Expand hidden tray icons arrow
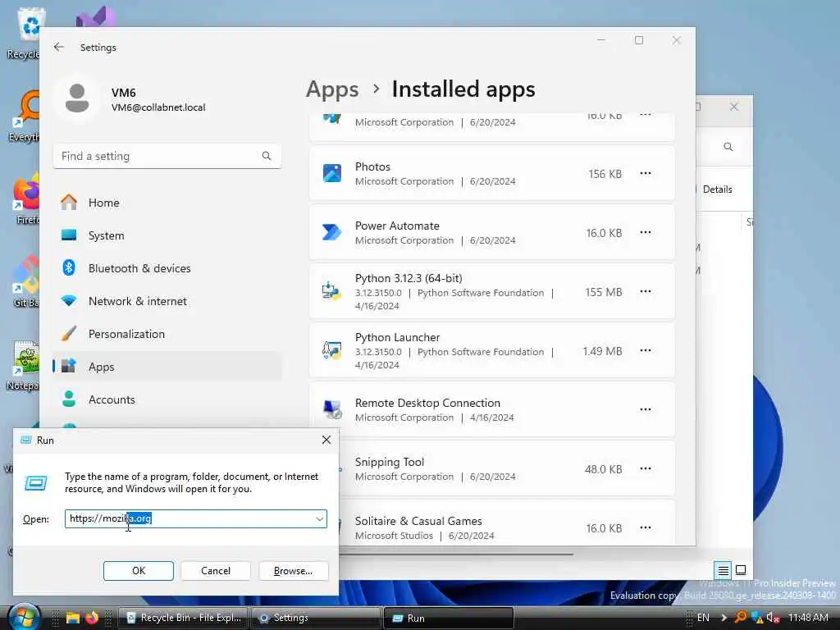The image size is (840, 630). (x=724, y=618)
